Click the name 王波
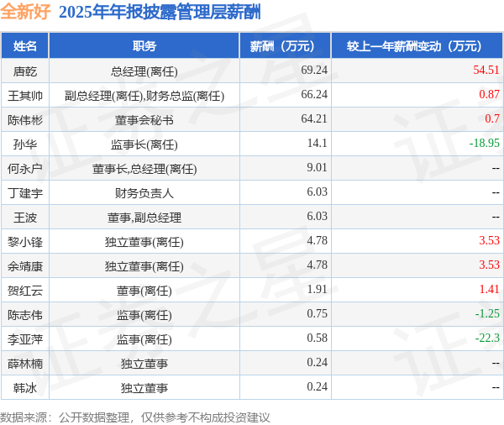Viewport: 504px width, 425px height. [x=25, y=218]
